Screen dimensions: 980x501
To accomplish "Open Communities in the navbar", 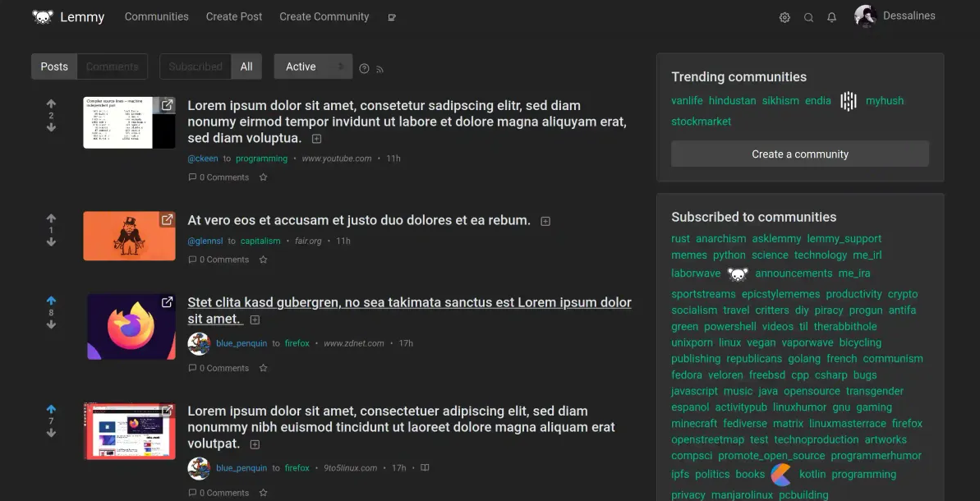I will click(x=156, y=17).
